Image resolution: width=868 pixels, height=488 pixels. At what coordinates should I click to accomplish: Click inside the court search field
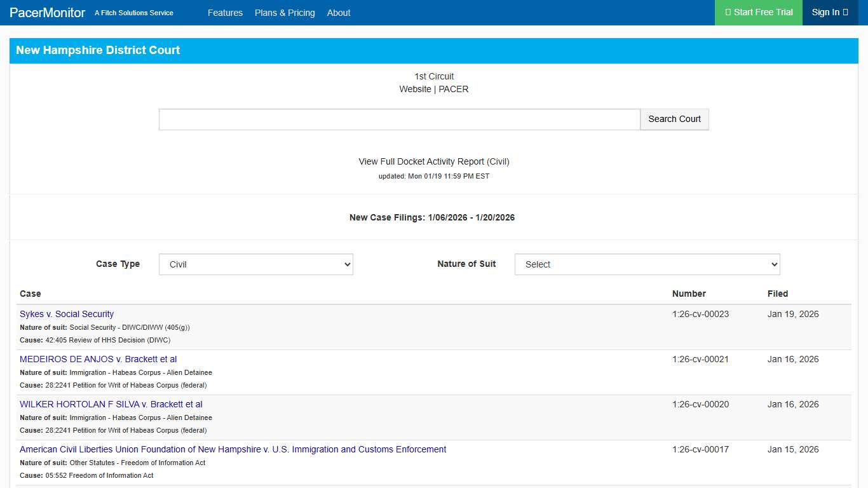click(x=399, y=119)
